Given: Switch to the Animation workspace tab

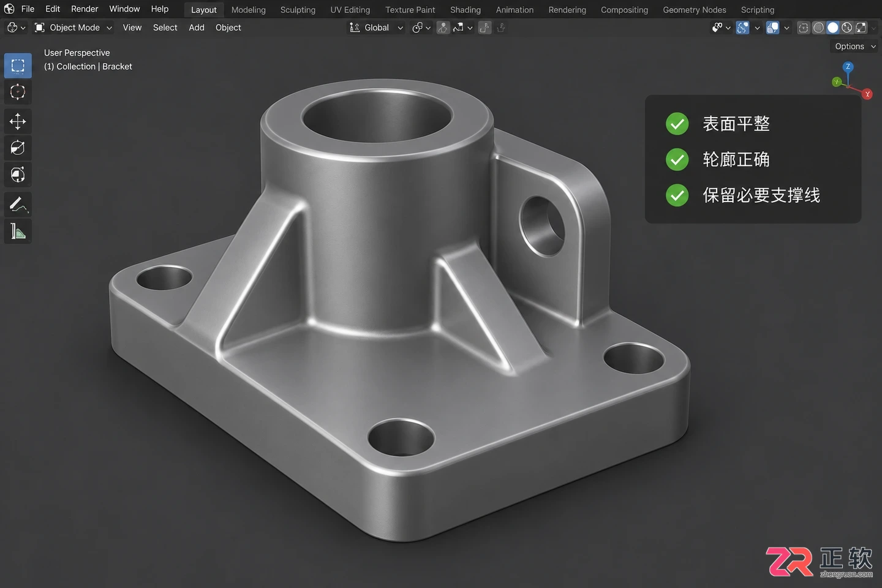Looking at the screenshot, I should (x=514, y=10).
